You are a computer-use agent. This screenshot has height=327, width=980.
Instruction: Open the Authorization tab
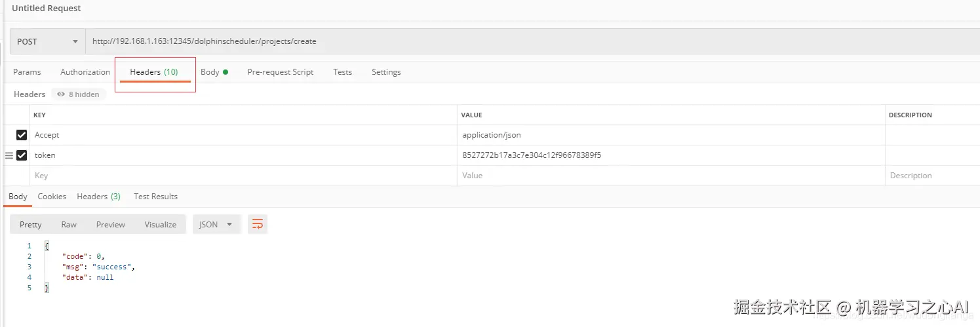pyautogui.click(x=85, y=72)
